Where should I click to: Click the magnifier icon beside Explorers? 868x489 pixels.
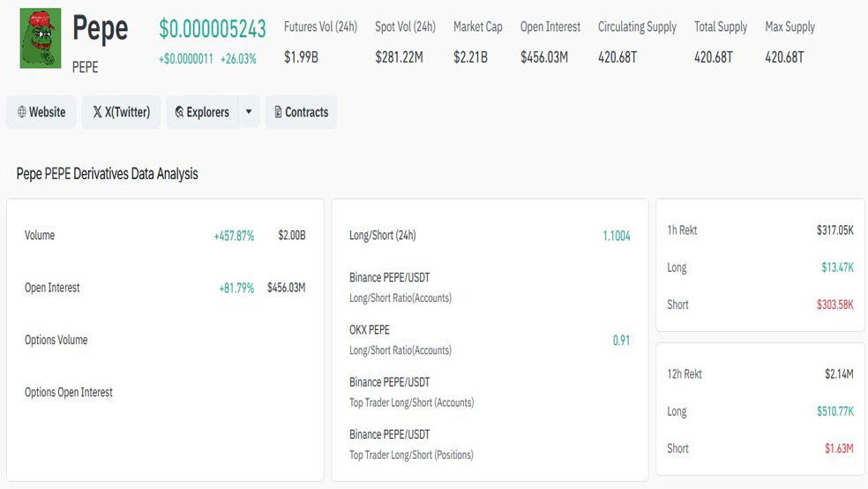point(179,113)
